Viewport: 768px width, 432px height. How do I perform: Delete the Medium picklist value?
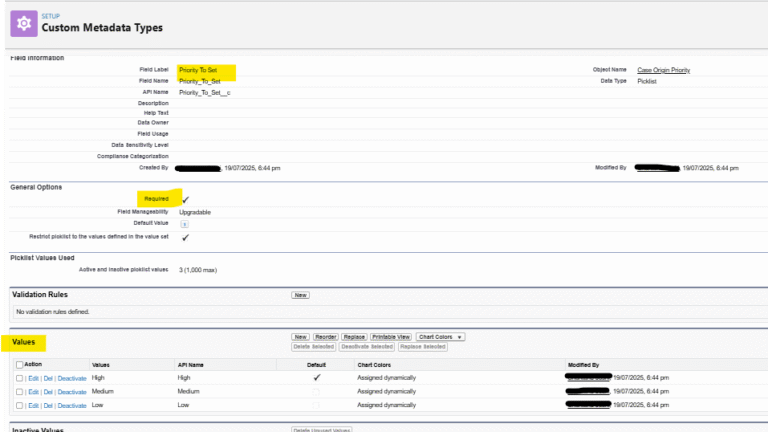coord(48,392)
